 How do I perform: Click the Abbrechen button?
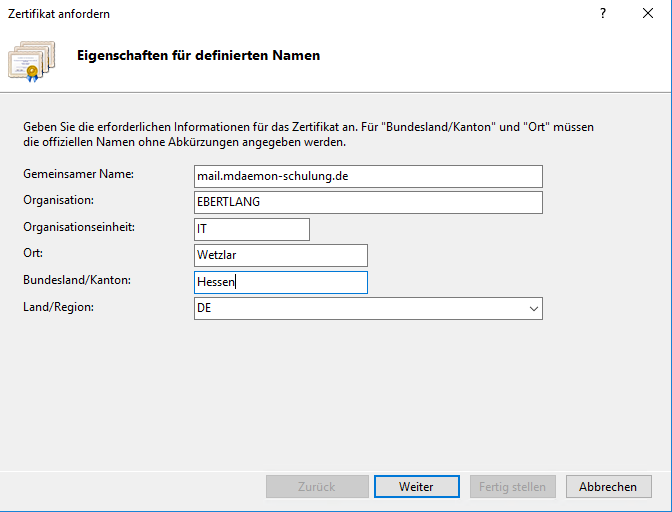(608, 487)
